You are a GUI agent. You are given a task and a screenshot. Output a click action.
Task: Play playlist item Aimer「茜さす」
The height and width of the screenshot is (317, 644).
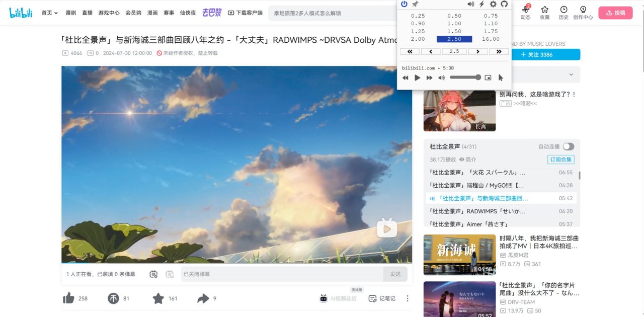coord(501,224)
